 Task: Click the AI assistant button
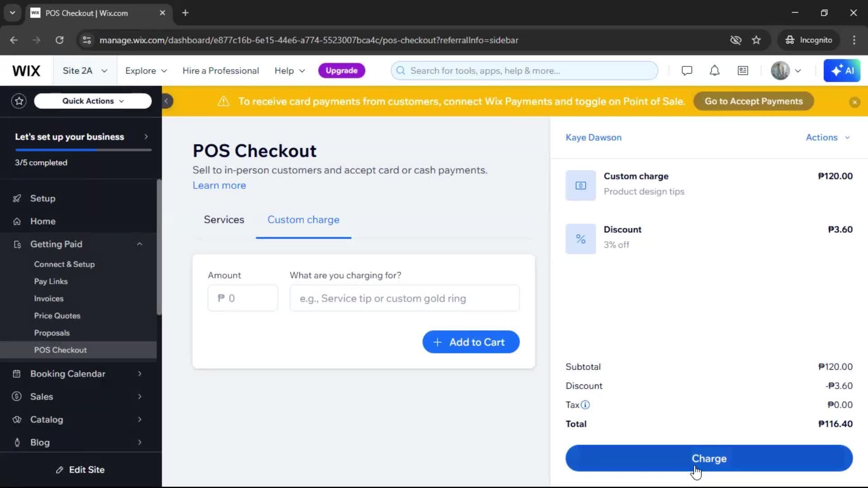(842, 70)
